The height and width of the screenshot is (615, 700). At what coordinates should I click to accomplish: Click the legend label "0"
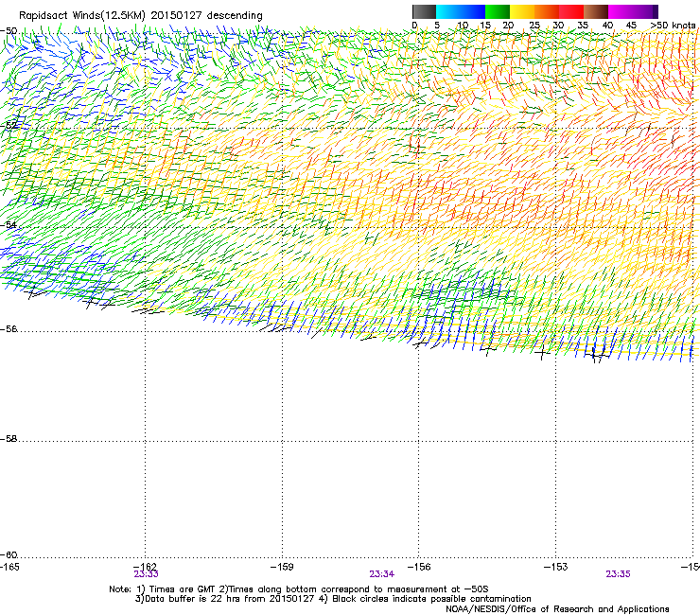414,26
